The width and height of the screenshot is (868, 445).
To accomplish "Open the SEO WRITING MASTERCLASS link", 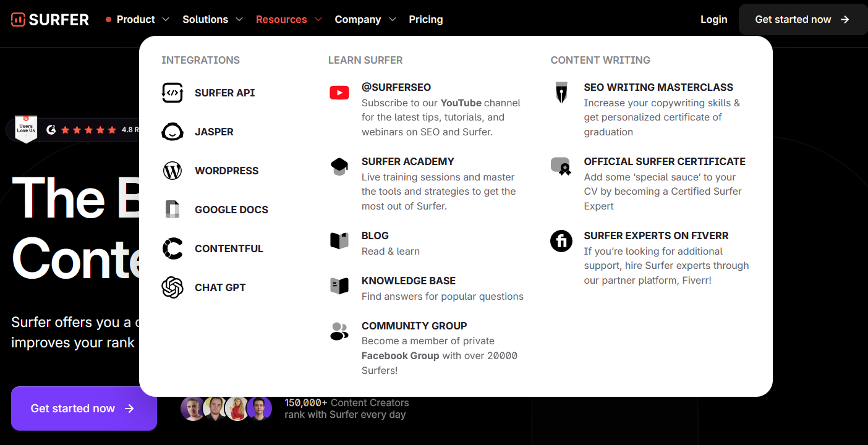I will click(658, 87).
